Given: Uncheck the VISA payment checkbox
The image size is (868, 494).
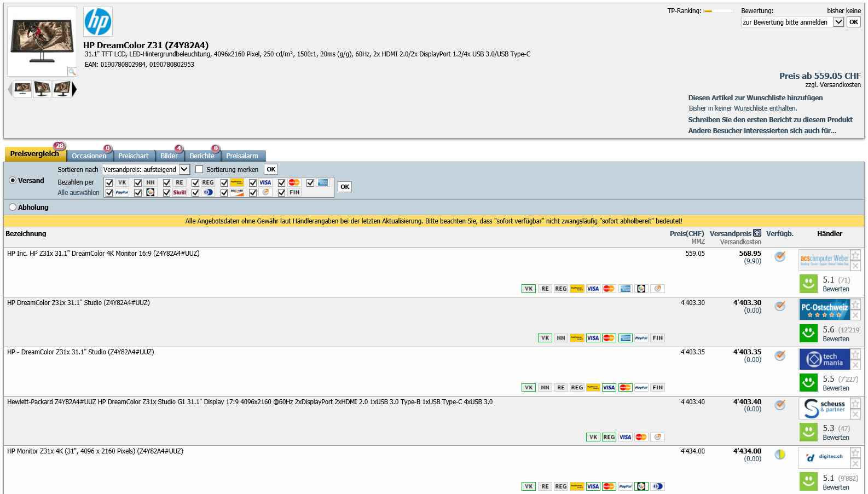Looking at the screenshot, I should pyautogui.click(x=253, y=183).
